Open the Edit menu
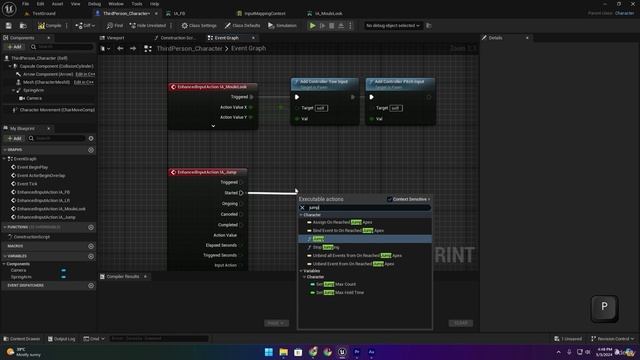The width and height of the screenshot is (640, 360). (40, 4)
